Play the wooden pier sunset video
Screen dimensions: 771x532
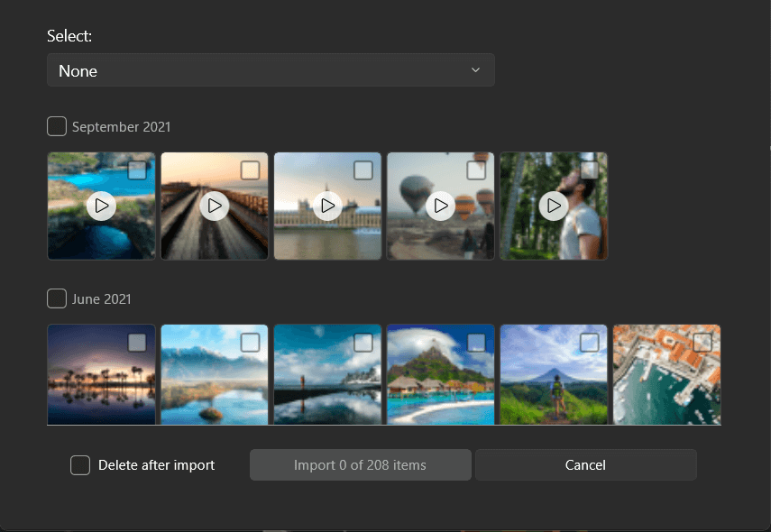tap(215, 206)
